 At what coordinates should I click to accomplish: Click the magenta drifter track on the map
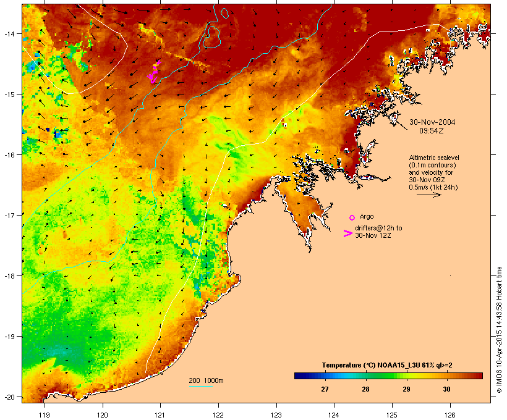154,72
